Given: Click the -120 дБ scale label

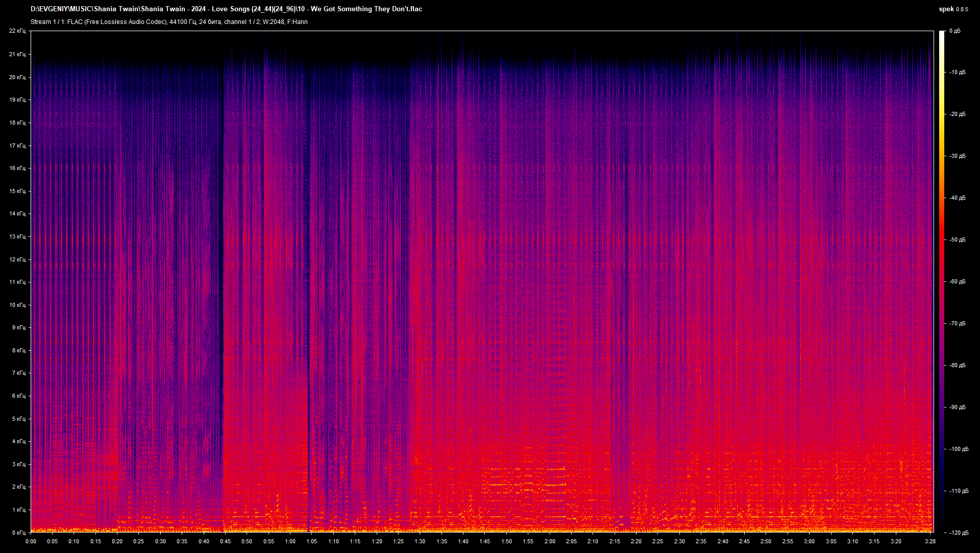Looking at the screenshot, I should 959,533.
